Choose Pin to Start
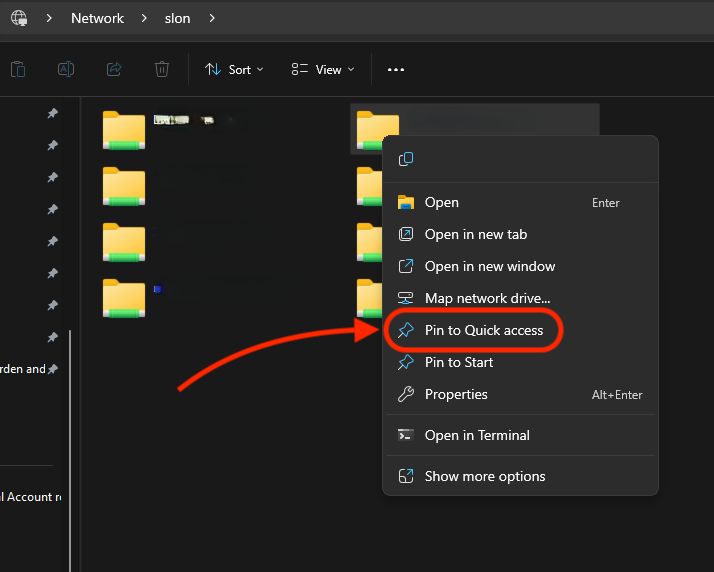 (458, 362)
